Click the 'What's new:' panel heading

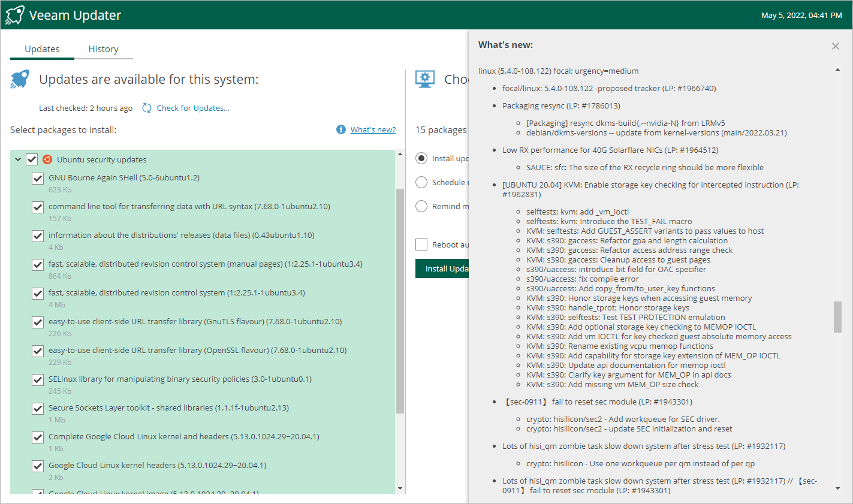click(x=505, y=45)
